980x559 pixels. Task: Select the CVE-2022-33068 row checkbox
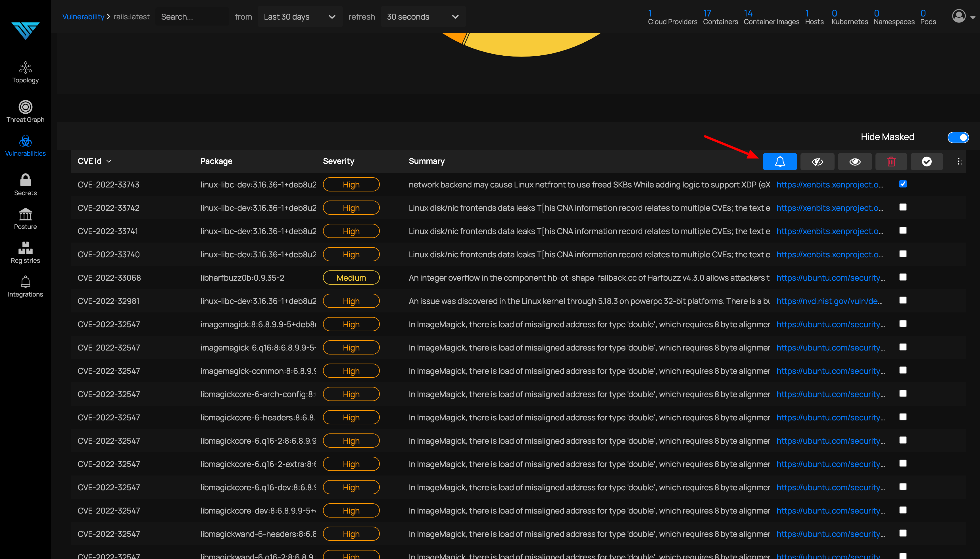coord(902,277)
